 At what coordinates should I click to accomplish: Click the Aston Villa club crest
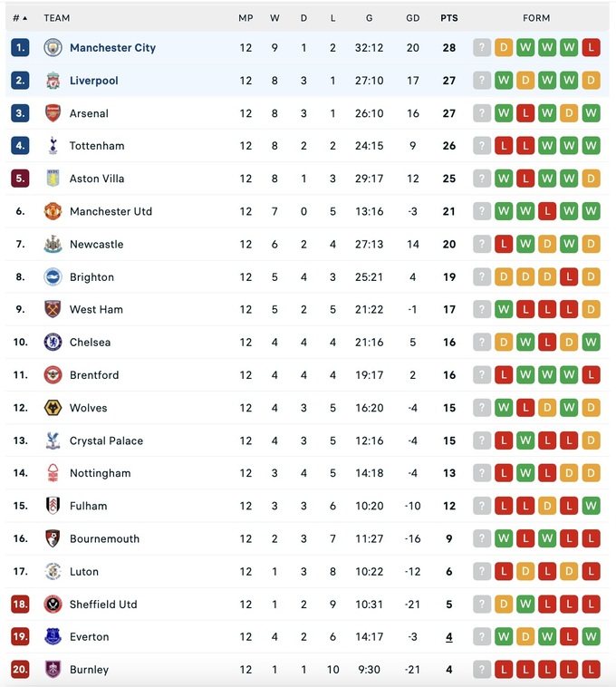[x=53, y=179]
